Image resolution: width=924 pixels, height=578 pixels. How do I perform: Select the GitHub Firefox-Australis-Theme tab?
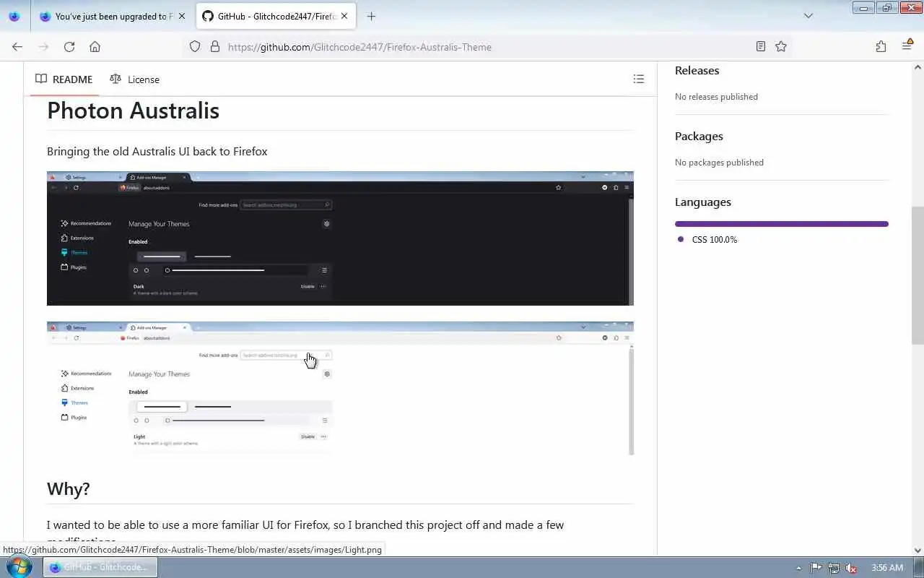click(x=276, y=16)
